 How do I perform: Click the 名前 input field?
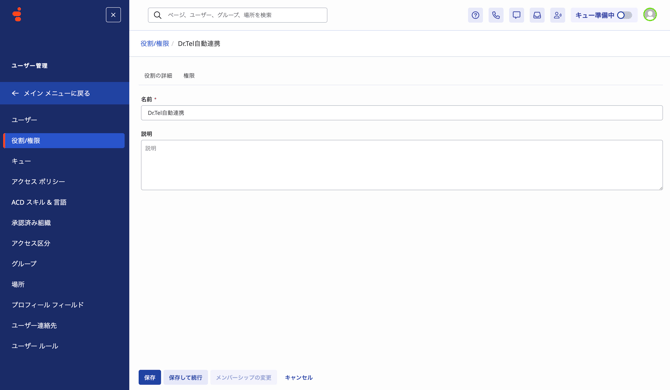[402, 113]
